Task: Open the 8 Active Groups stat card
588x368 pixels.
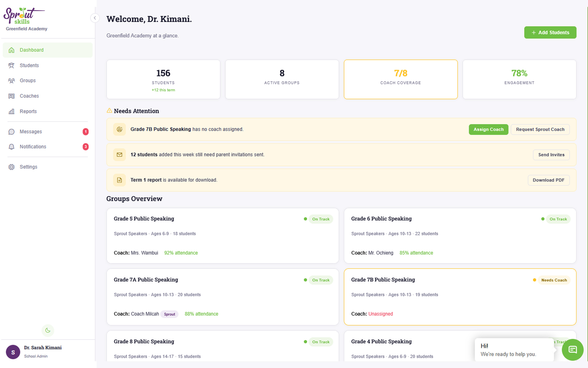Action: tap(282, 79)
